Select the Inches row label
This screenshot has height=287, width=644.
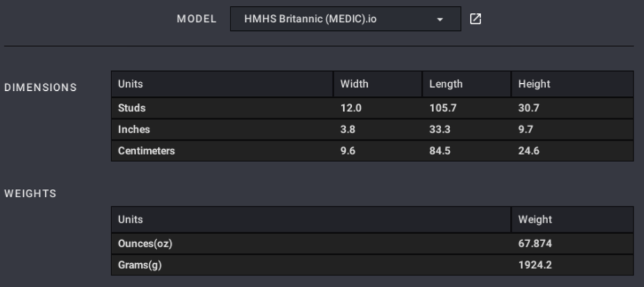click(x=134, y=130)
